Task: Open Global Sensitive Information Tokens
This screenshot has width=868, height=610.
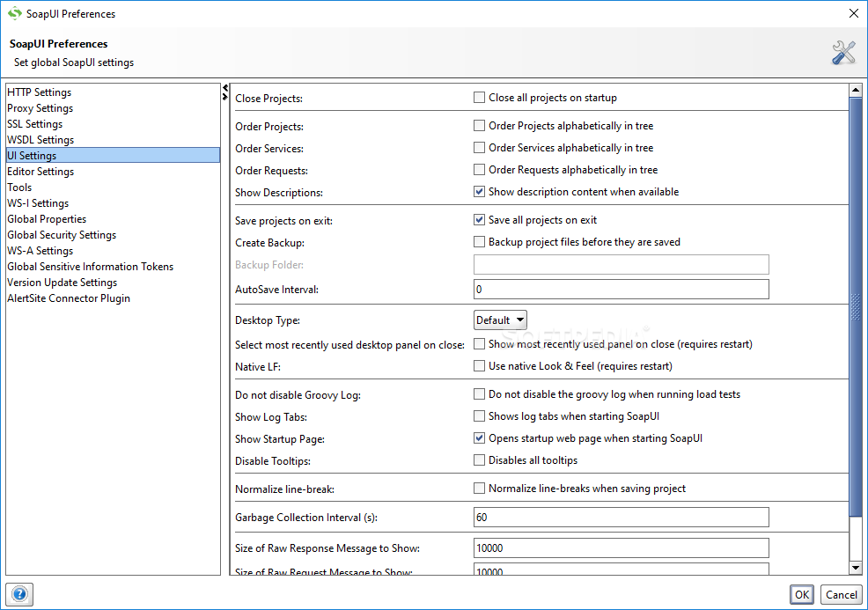Action: pos(113,267)
